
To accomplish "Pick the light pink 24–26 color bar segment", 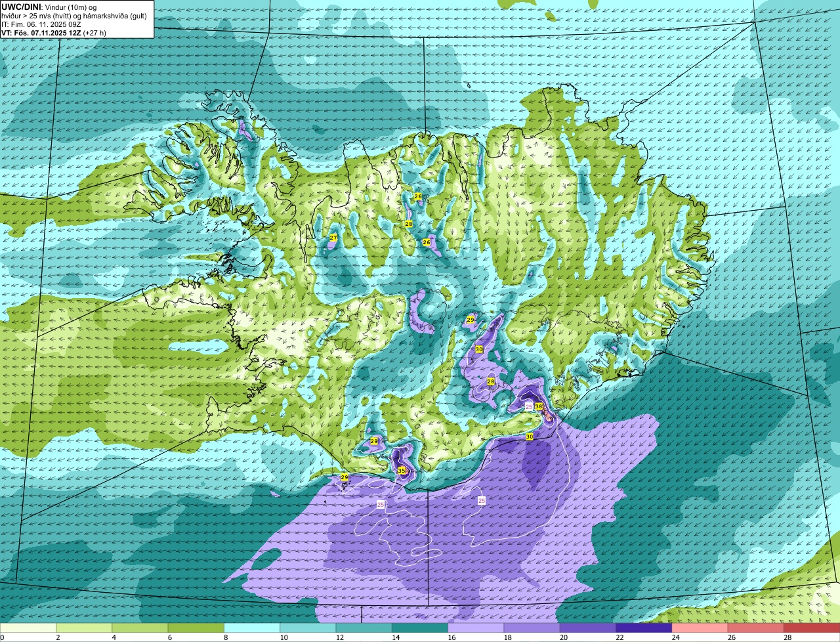I will coord(700,628).
